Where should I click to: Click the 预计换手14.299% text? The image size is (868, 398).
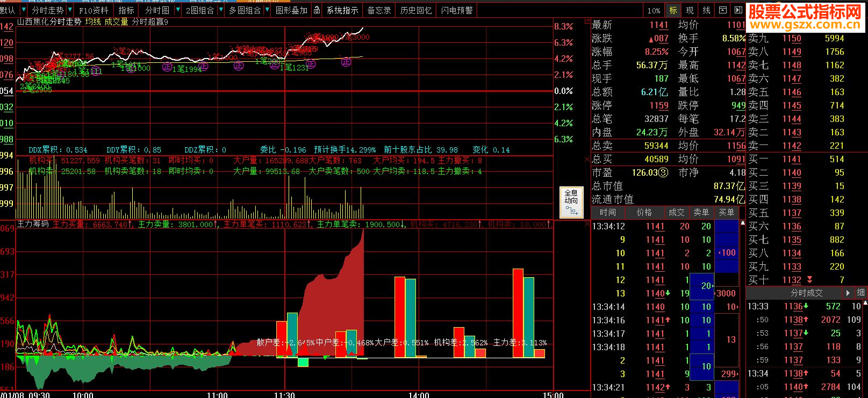pyautogui.click(x=345, y=150)
